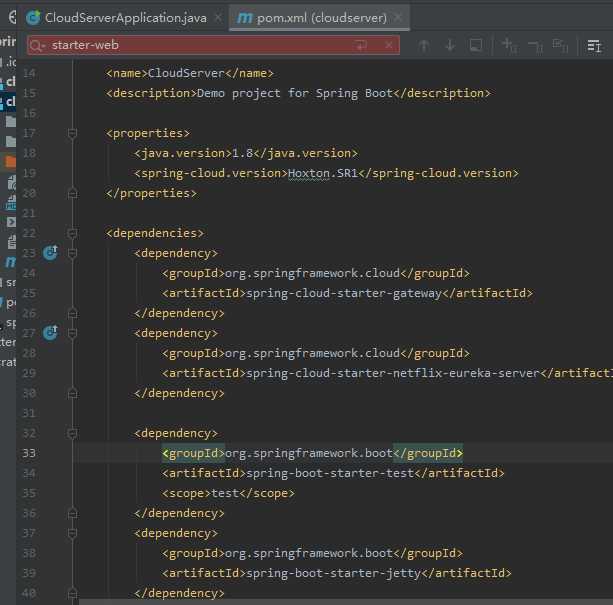The image size is (613, 605).
Task: Click org.springframework.cloud on line 28
Action: (x=312, y=353)
